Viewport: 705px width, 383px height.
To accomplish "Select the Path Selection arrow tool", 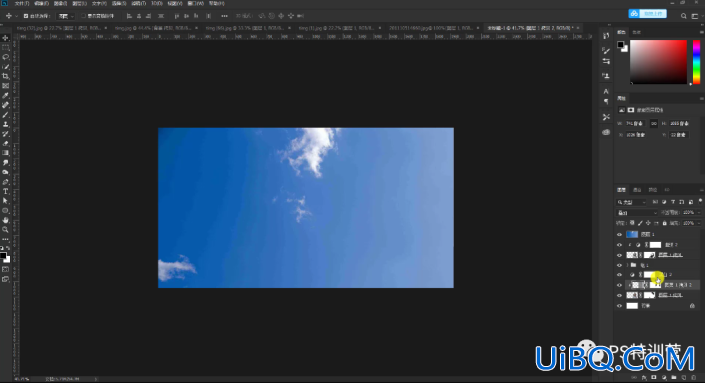I will click(x=5, y=201).
